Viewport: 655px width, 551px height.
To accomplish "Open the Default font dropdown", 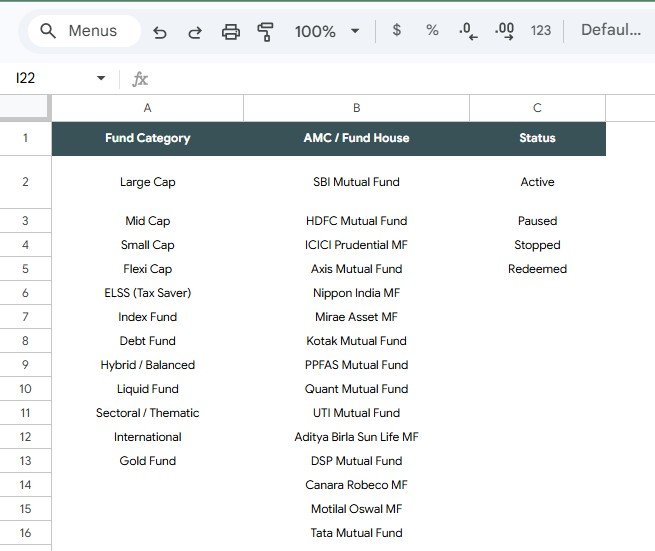I will [x=611, y=30].
